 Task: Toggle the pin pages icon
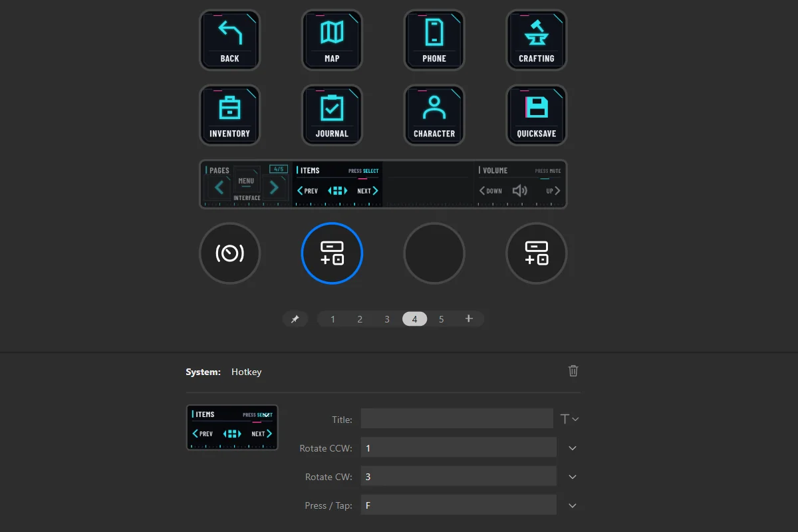[295, 319]
